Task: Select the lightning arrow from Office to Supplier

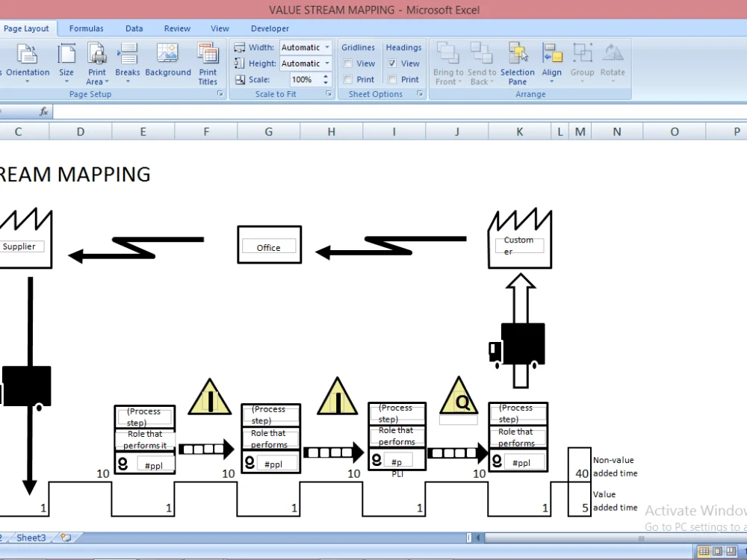Action: tap(136, 249)
